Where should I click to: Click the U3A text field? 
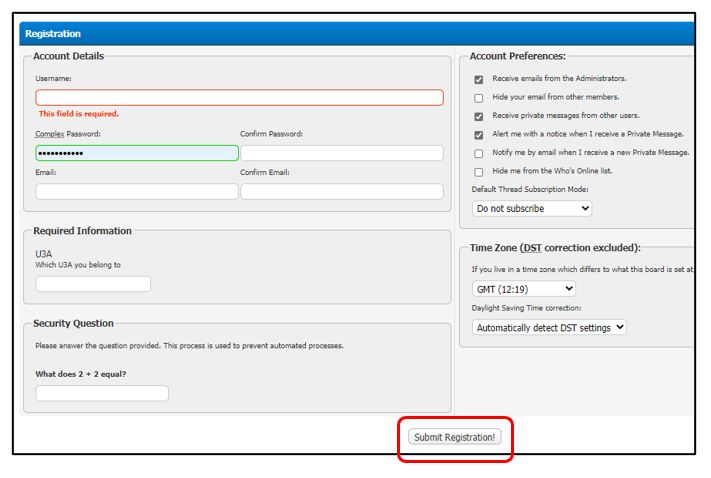click(x=93, y=284)
